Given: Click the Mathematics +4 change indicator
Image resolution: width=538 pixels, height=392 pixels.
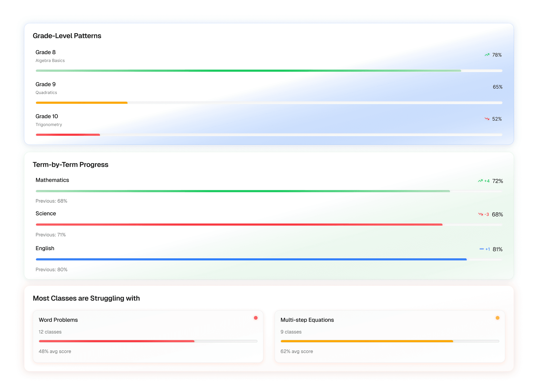Looking at the screenshot, I should [x=487, y=181].
